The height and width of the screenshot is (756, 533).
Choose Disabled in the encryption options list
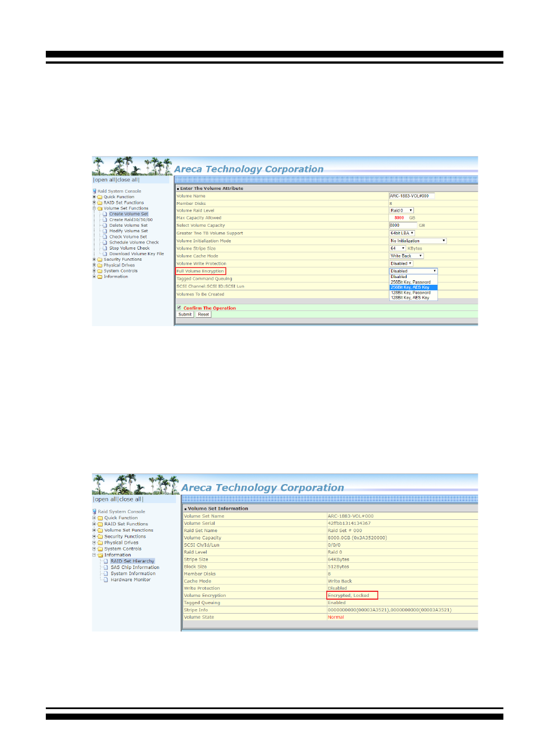(413, 277)
